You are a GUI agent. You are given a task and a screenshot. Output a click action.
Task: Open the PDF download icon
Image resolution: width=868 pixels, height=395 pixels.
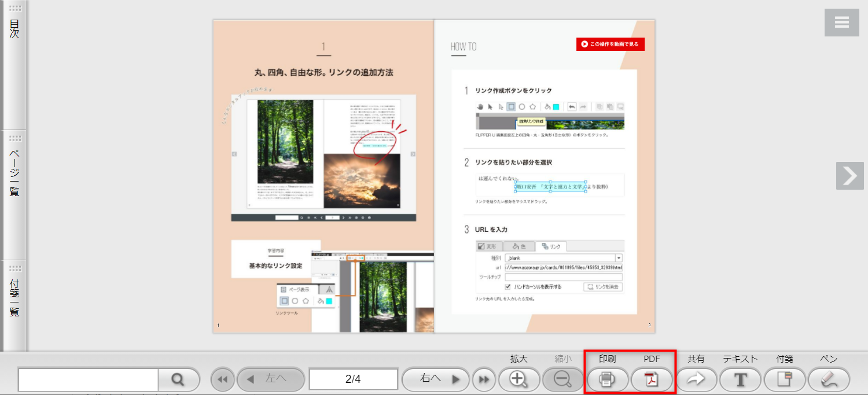coord(652,379)
